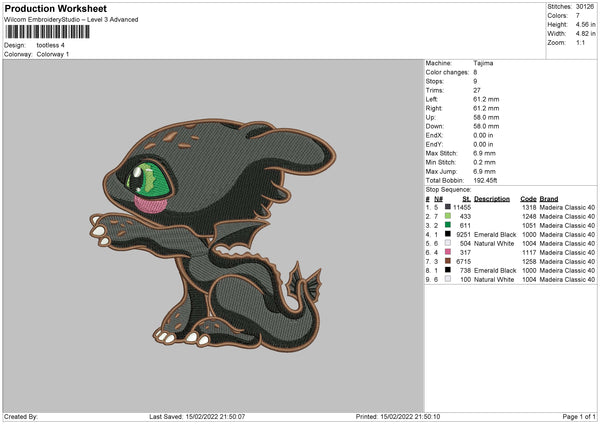This screenshot has height=424, width=600.
Task: Click 'Emerald Black' in stop row 4
Action: point(495,234)
